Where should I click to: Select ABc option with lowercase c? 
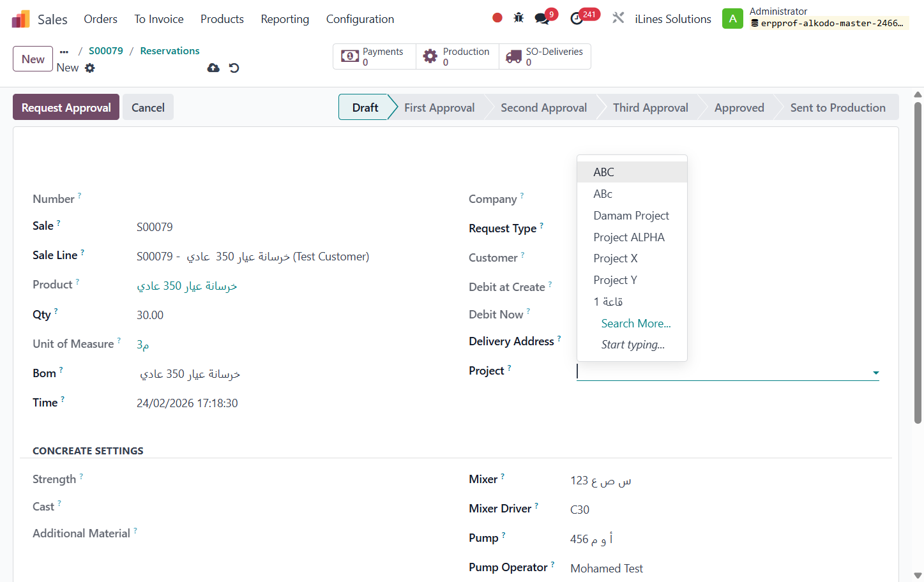pos(632,194)
